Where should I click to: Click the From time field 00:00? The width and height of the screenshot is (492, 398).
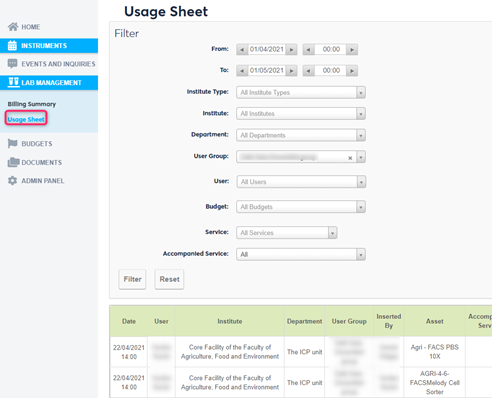click(331, 49)
